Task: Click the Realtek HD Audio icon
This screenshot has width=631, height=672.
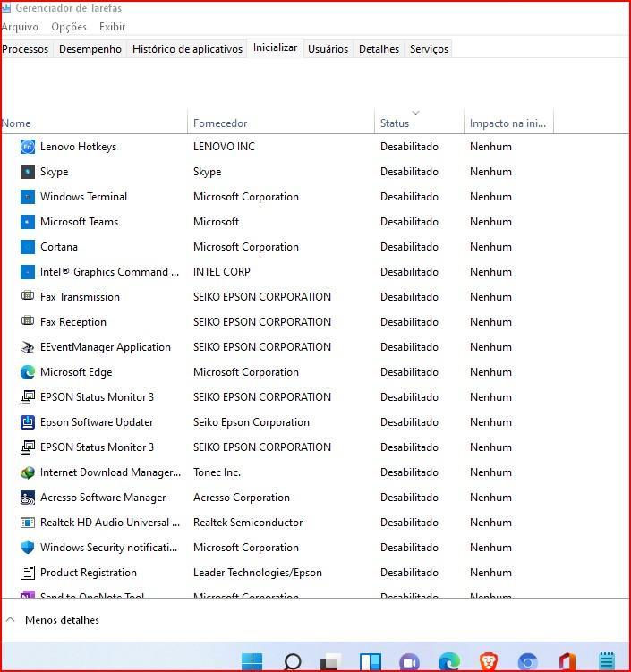Action: (28, 523)
